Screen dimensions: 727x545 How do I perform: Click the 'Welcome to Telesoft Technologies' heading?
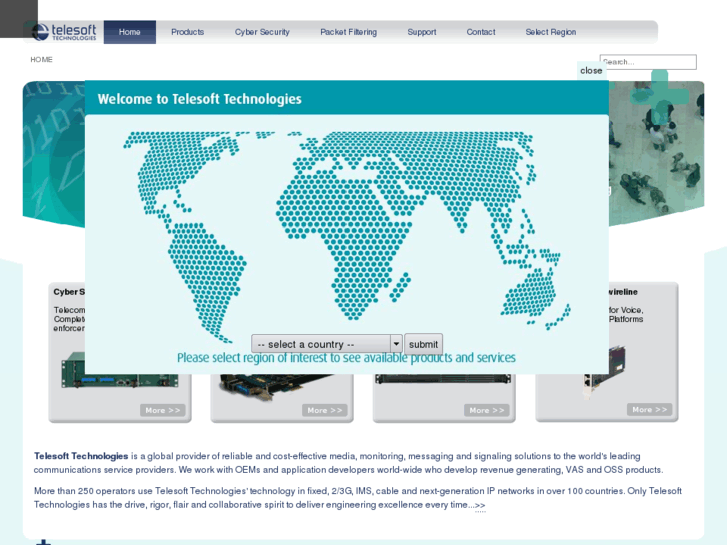click(x=199, y=99)
